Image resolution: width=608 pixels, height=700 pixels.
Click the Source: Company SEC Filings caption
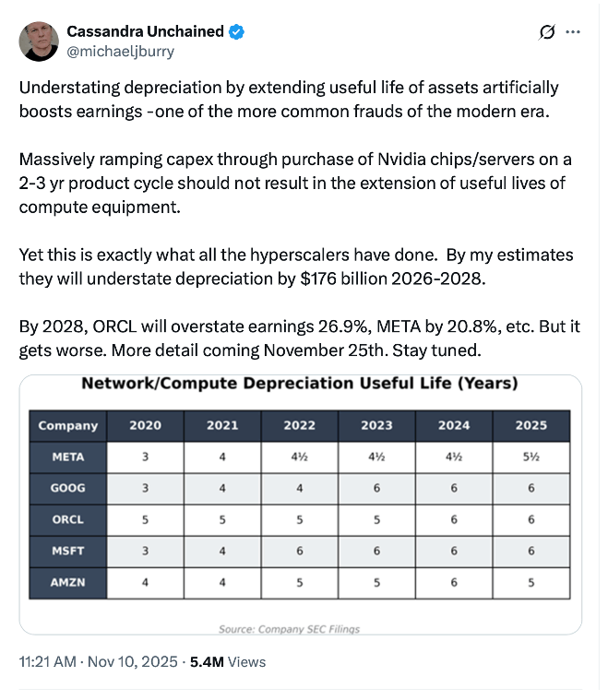(289, 629)
